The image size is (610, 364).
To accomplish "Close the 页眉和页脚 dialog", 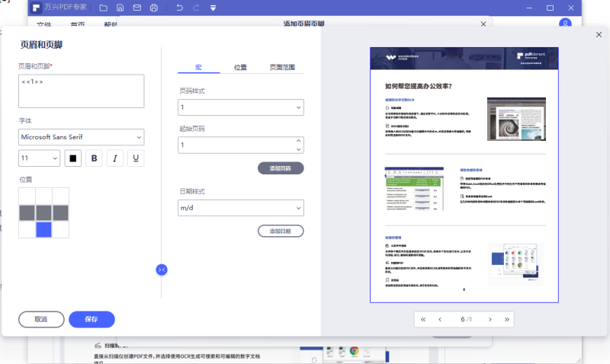I will pos(599,34).
